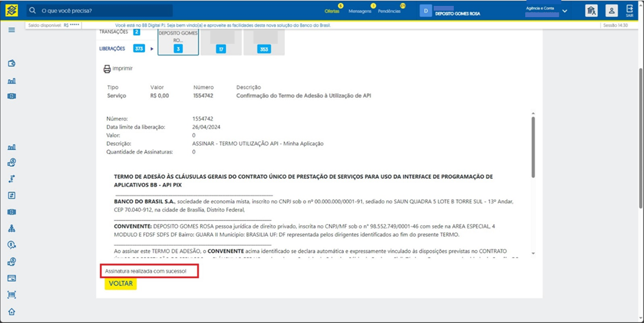Screen dimensions: 644x323
Task: Click the Transações count badge 2
Action: (136, 32)
